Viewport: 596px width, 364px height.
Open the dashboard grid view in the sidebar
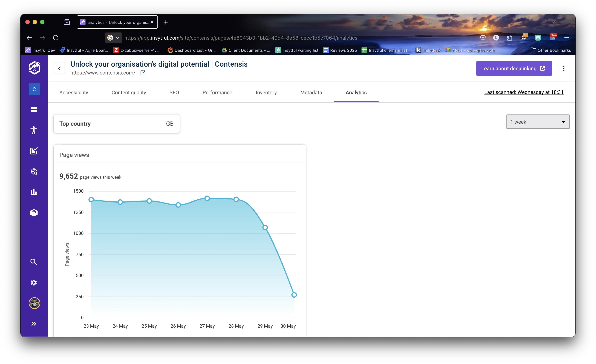[34, 109]
